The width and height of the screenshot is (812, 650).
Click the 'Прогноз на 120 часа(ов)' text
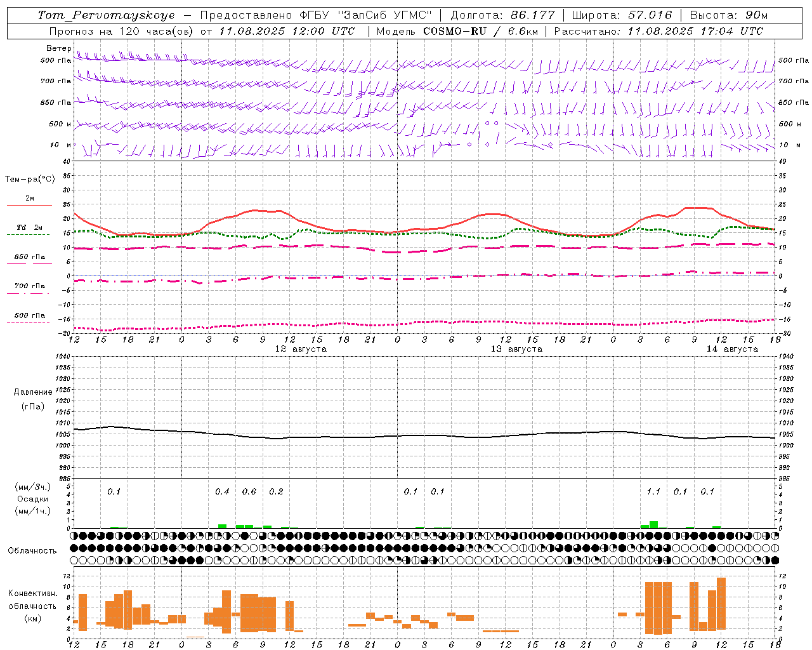pyautogui.click(x=122, y=31)
